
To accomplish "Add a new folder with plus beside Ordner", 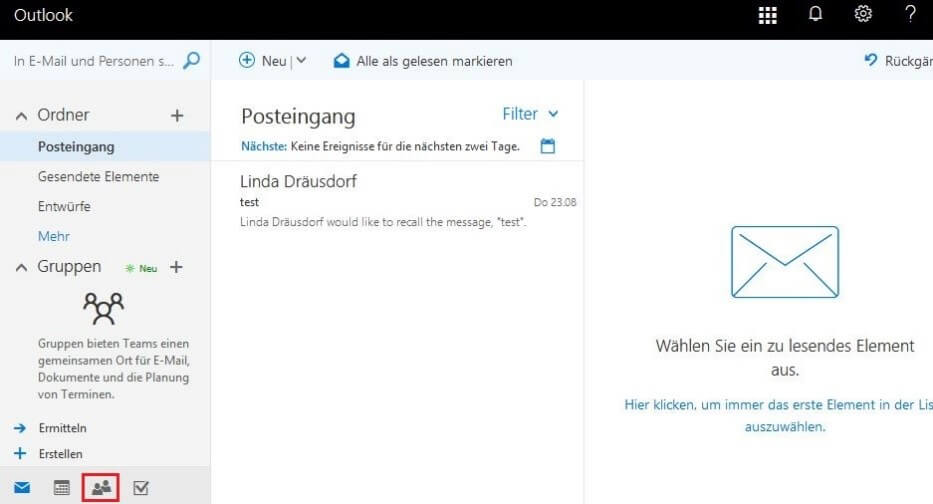I will [177, 115].
